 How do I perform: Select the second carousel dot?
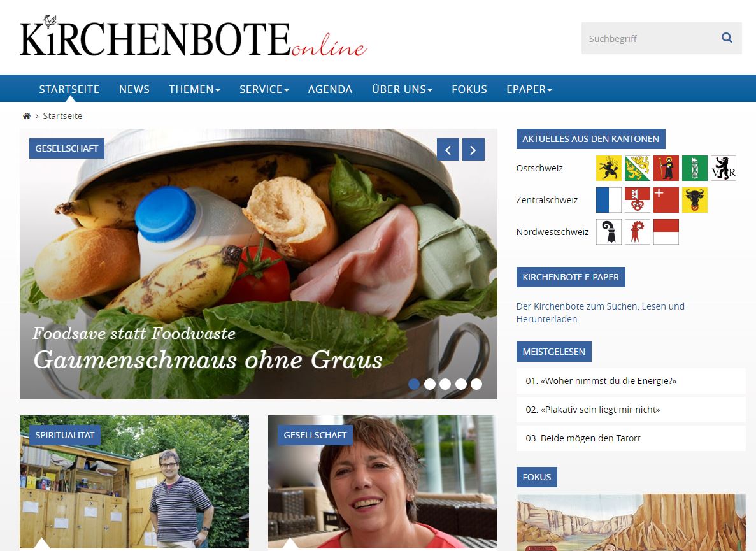click(x=430, y=383)
